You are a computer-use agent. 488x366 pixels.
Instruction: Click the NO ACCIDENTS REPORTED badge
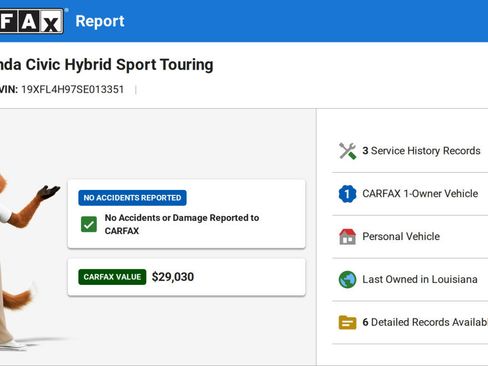(x=132, y=198)
